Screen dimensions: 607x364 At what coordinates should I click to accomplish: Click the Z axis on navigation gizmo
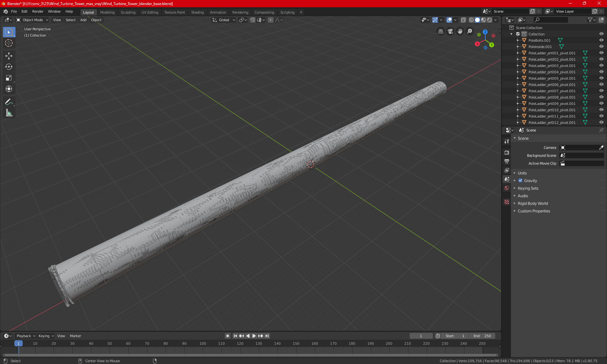coord(485,32)
